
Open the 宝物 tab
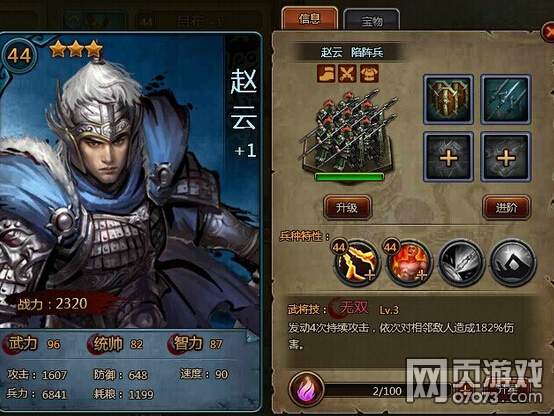tap(372, 20)
